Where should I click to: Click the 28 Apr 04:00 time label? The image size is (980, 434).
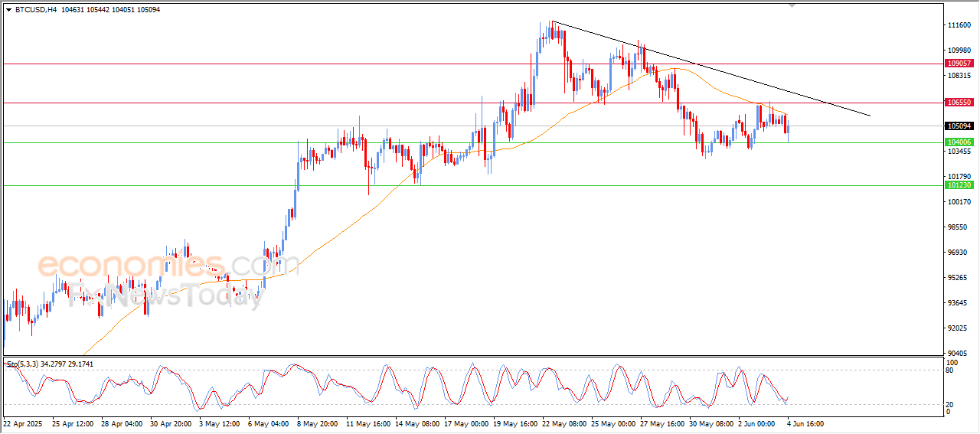[x=122, y=423]
